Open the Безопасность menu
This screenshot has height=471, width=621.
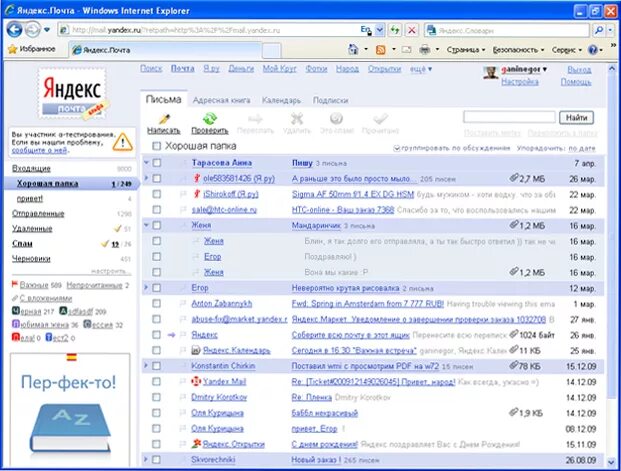click(518, 50)
